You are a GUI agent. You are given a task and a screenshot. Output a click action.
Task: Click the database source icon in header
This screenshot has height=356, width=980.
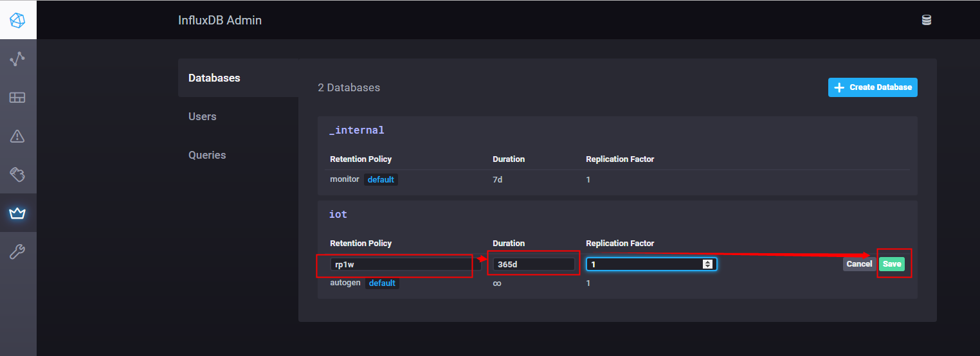point(927,20)
